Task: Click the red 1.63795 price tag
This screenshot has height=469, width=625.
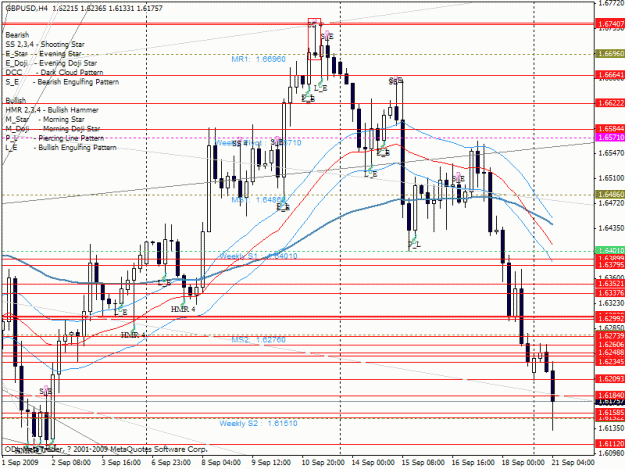Action: pos(609,265)
